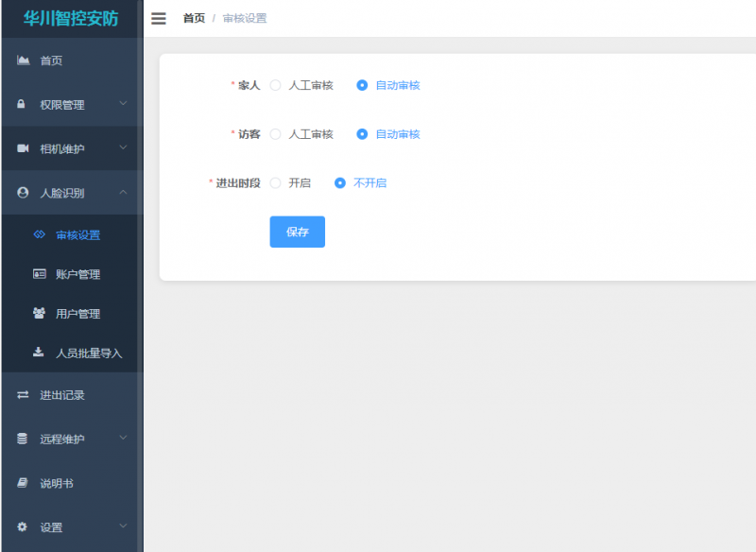Select 自动审核 radio for 访客
This screenshot has height=552, width=756.
click(362, 134)
